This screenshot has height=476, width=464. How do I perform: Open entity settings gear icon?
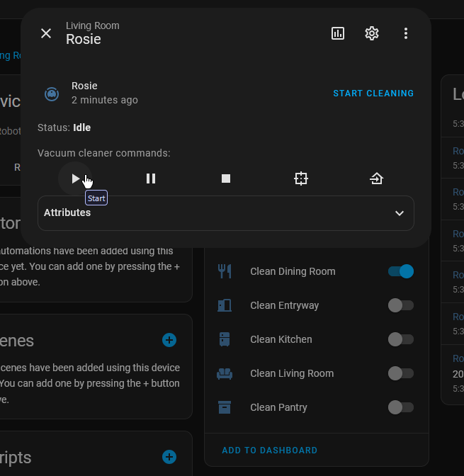click(372, 33)
